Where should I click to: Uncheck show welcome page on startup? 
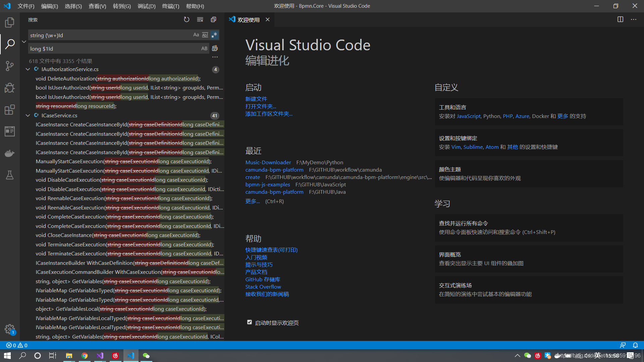(x=249, y=322)
